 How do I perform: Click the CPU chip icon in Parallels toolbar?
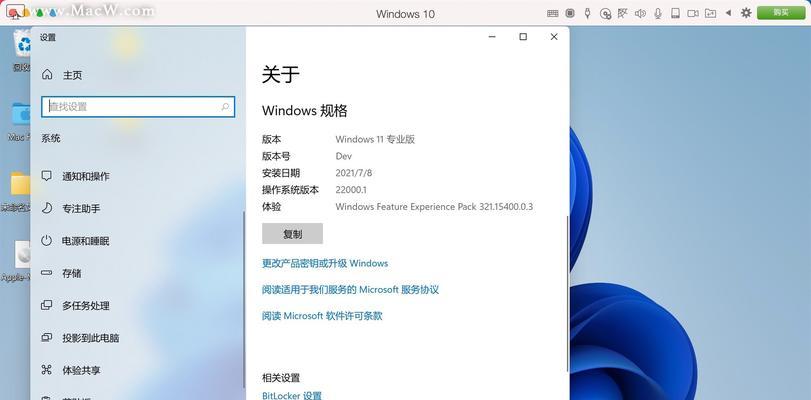[x=570, y=13]
